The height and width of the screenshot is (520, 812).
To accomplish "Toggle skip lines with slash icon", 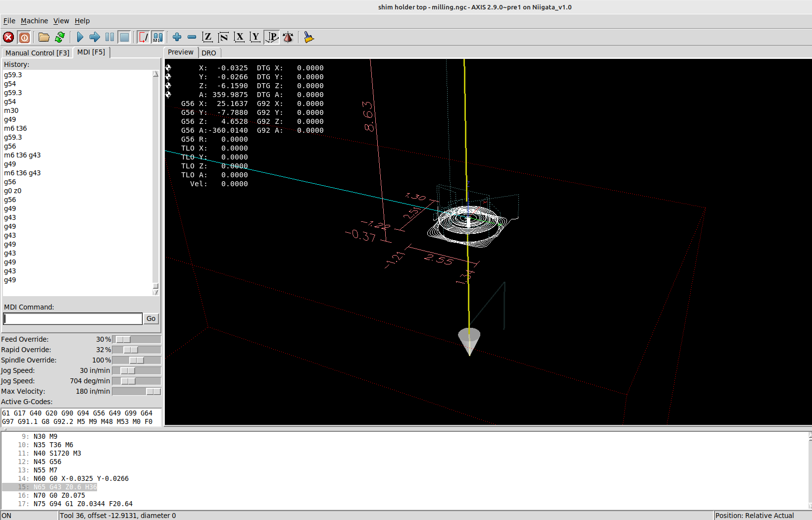I will click(x=144, y=37).
